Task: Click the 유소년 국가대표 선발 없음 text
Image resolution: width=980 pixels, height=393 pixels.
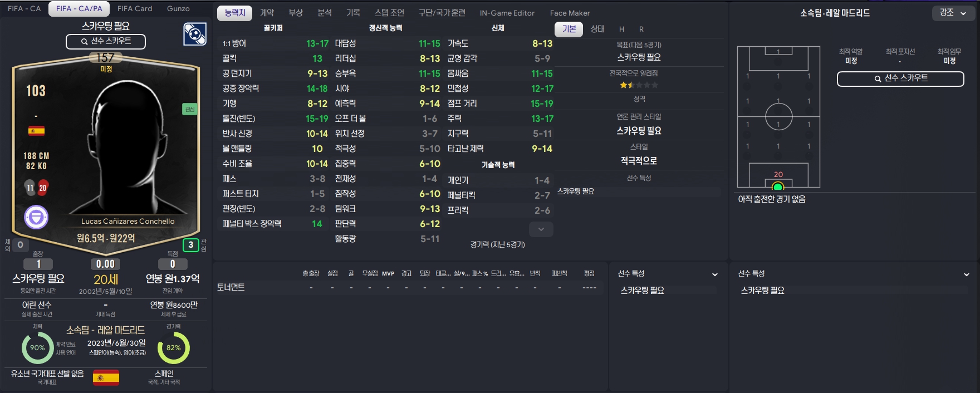Action: (47, 374)
